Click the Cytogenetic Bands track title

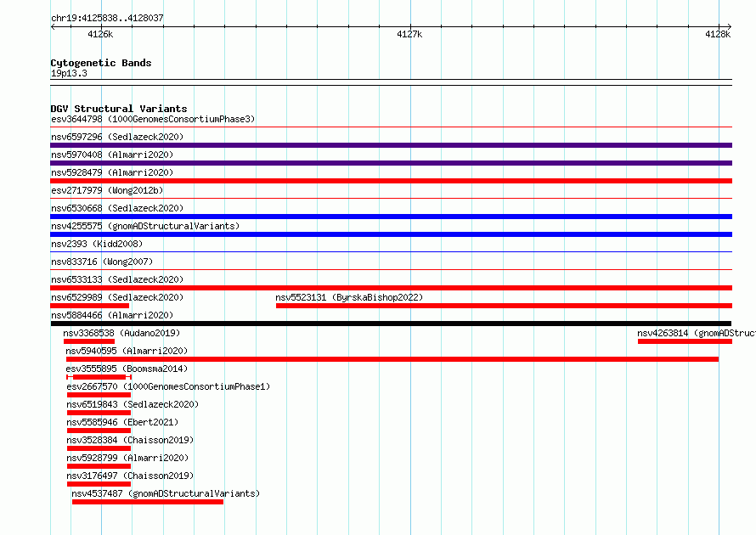(x=101, y=63)
